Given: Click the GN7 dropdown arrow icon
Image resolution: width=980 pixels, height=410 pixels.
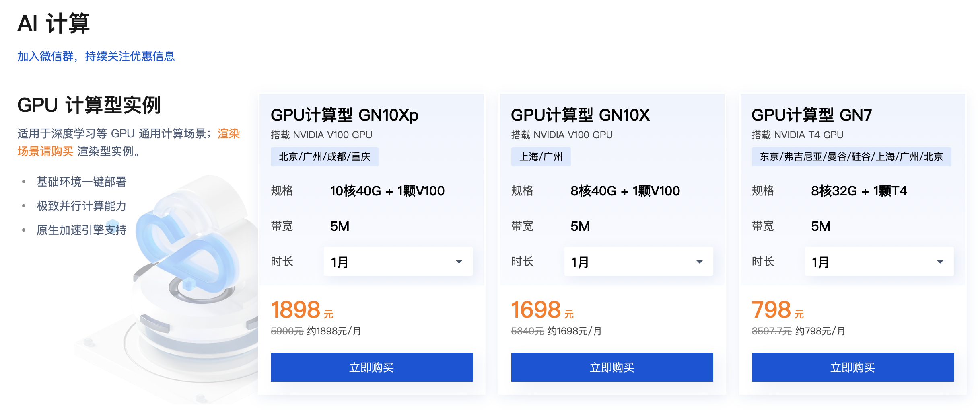Looking at the screenshot, I should tap(940, 262).
